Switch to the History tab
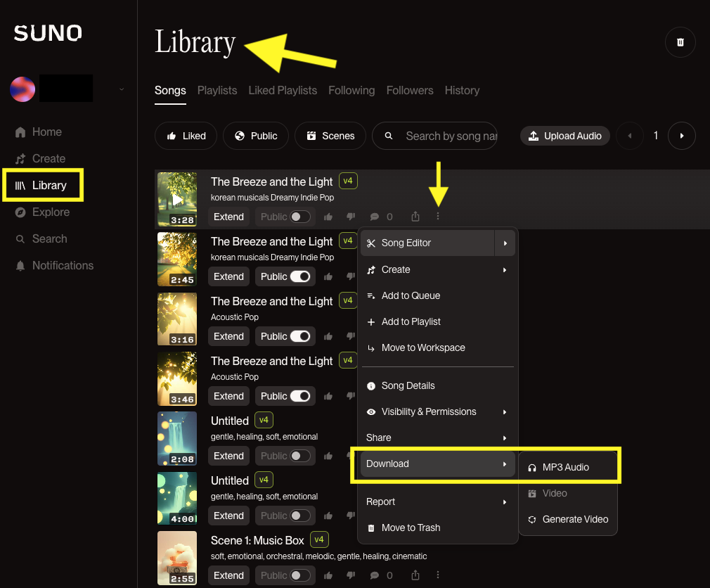 (x=462, y=91)
